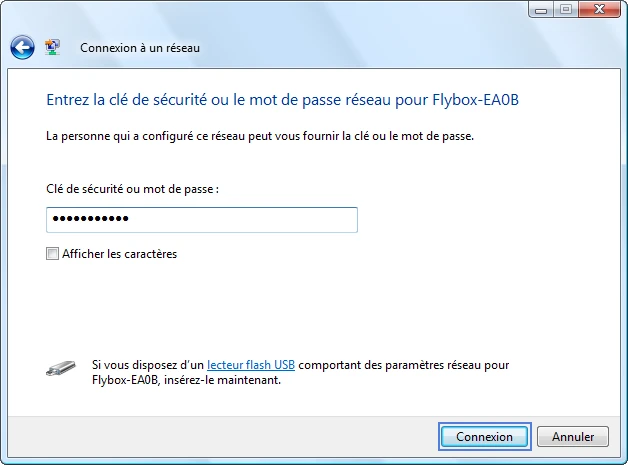
Task: Maximize the network connection window
Action: pos(566,10)
